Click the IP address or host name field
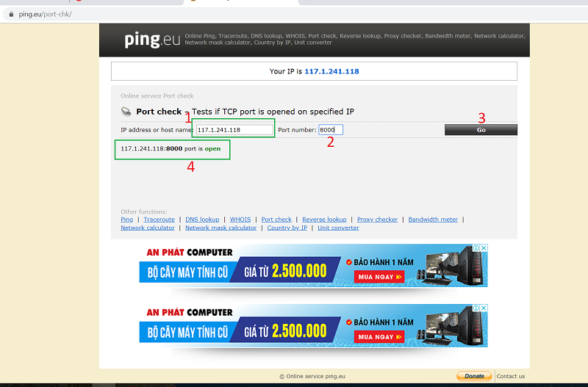This screenshot has height=387, width=588. (234, 130)
